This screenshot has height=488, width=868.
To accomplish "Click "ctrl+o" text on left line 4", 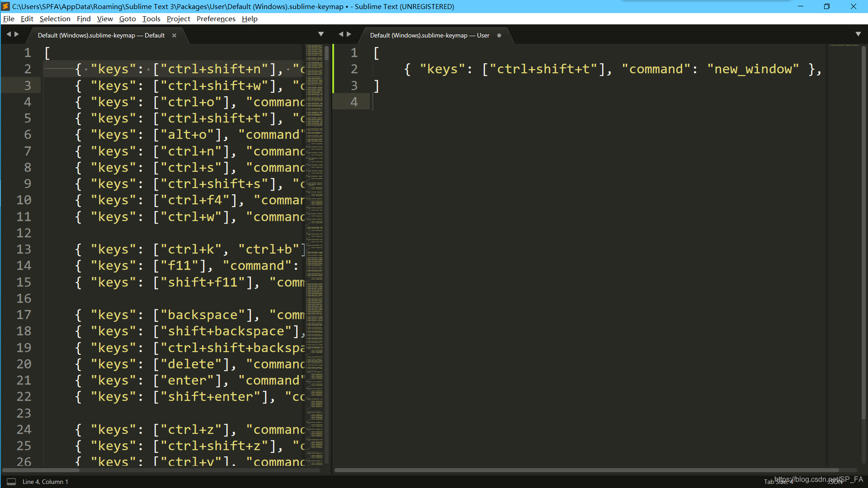I will pos(191,102).
